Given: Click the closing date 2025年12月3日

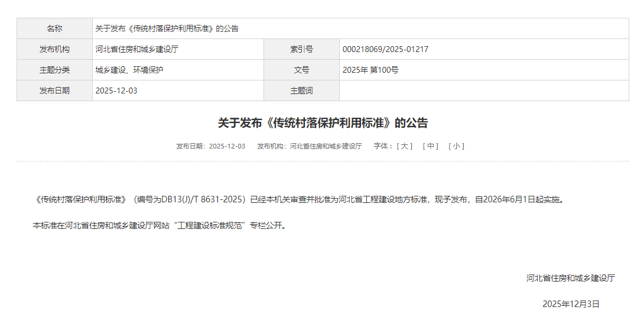Looking at the screenshot, I should pos(571,304).
